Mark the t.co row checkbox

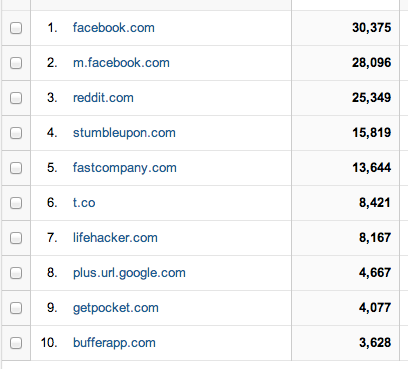[16, 203]
